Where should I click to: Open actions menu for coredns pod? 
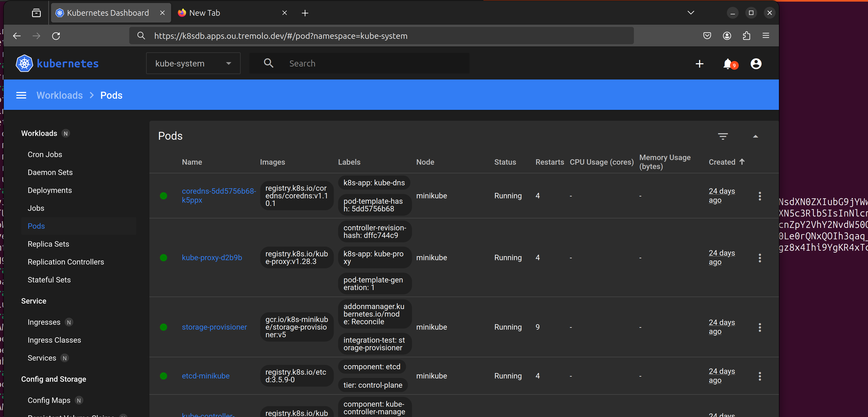tap(759, 196)
